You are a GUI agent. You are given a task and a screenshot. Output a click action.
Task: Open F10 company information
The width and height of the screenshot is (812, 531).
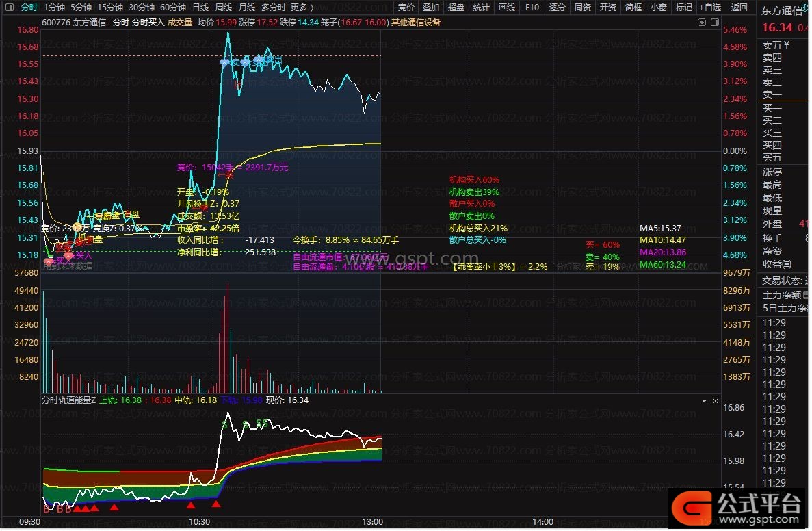[x=532, y=8]
